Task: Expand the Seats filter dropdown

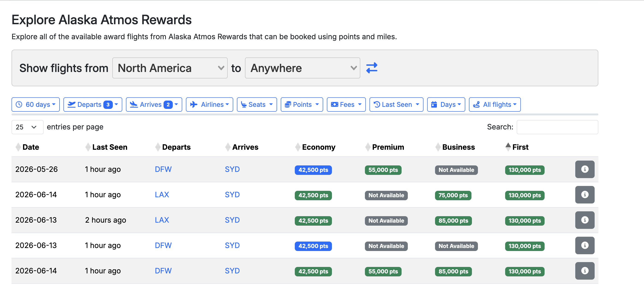Action: coord(257,105)
